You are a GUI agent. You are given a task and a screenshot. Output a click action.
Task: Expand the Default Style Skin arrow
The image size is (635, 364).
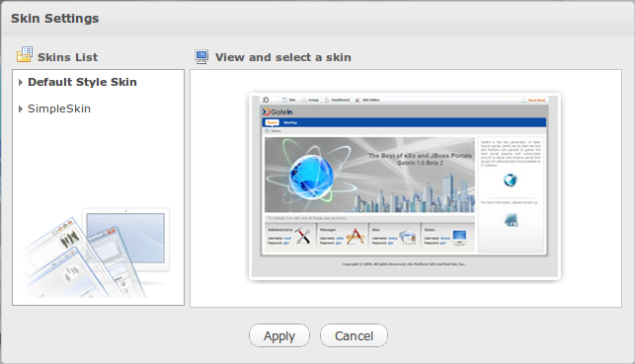pos(21,82)
